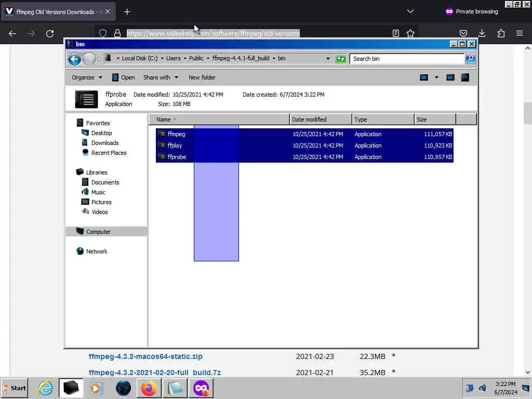Click the ffplay file icon
Viewport: 532px width, 399px height.
(162, 145)
